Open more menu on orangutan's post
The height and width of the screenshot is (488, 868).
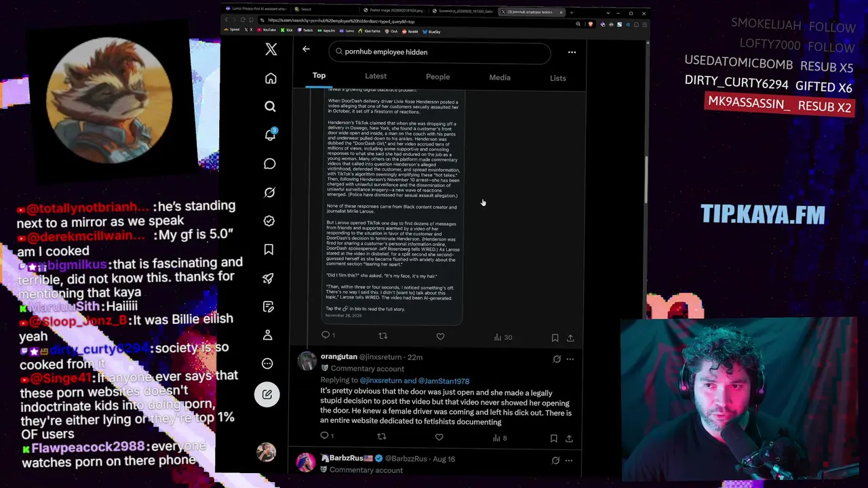click(570, 359)
